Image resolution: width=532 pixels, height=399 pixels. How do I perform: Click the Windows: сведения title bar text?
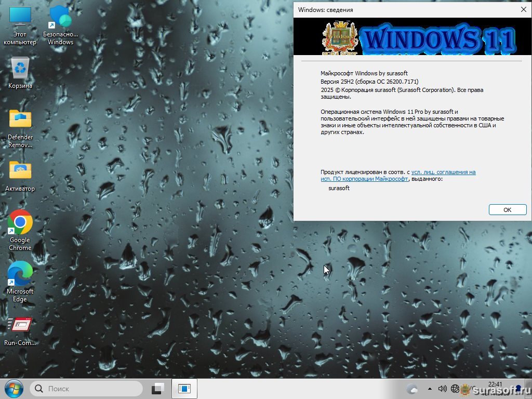[x=326, y=10]
